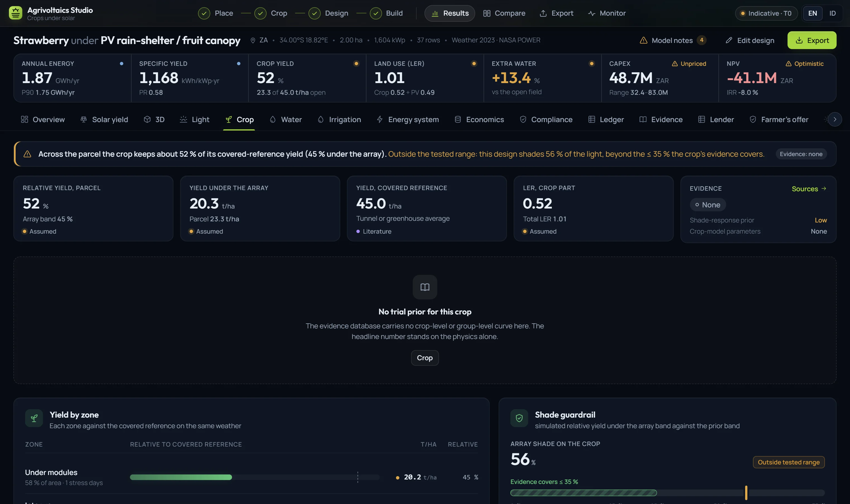Screen dimensions: 850x504
Task: Switch to the Lender tab
Action: [716, 120]
